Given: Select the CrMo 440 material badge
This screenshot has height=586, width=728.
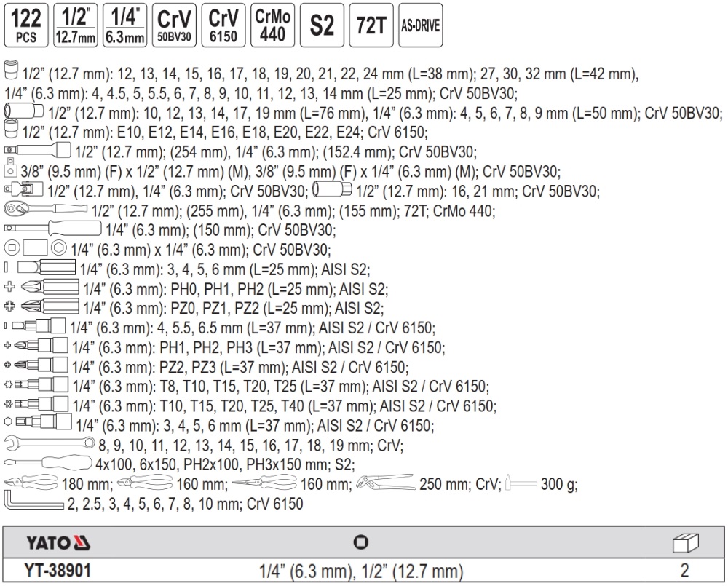Looking at the screenshot, I should click(272, 27).
